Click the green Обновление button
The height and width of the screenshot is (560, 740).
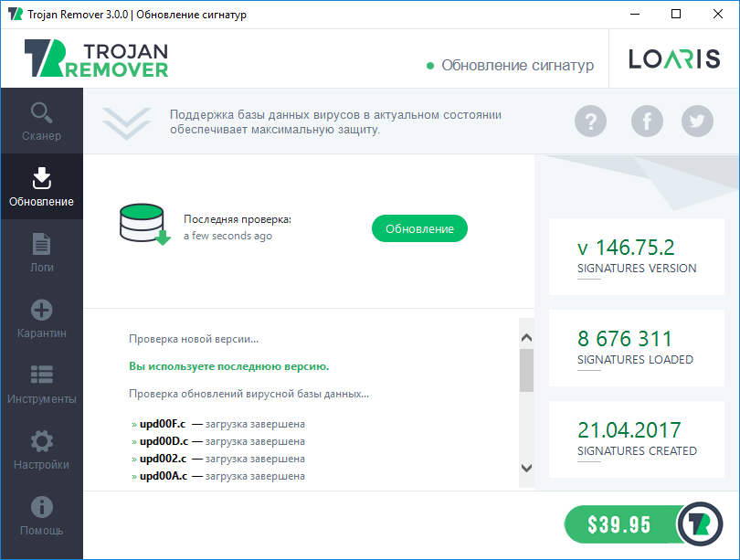pyautogui.click(x=419, y=228)
